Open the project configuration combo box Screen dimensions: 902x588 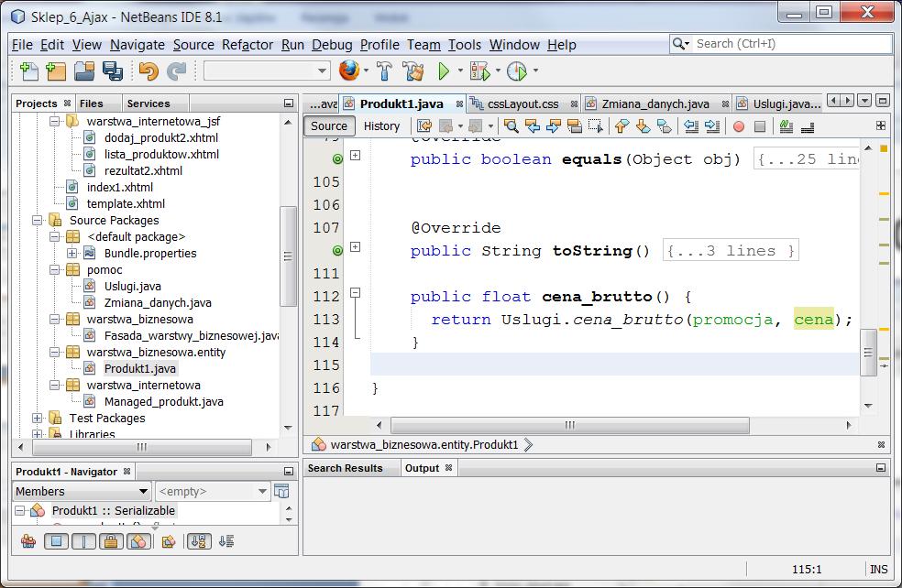tap(267, 71)
